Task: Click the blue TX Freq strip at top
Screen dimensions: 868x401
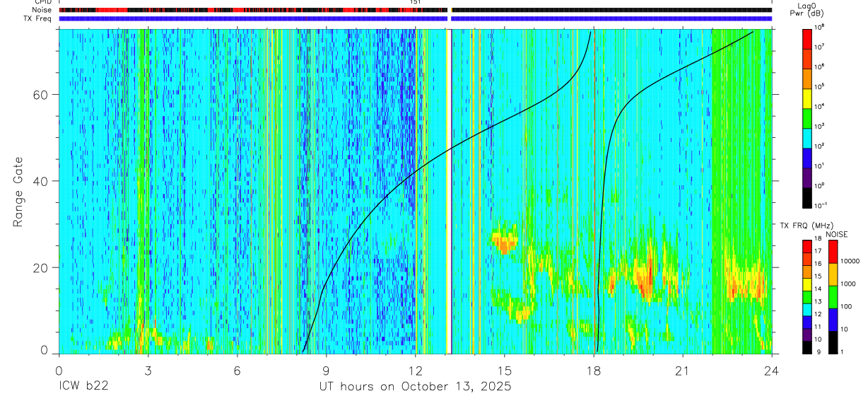Action: click(416, 18)
